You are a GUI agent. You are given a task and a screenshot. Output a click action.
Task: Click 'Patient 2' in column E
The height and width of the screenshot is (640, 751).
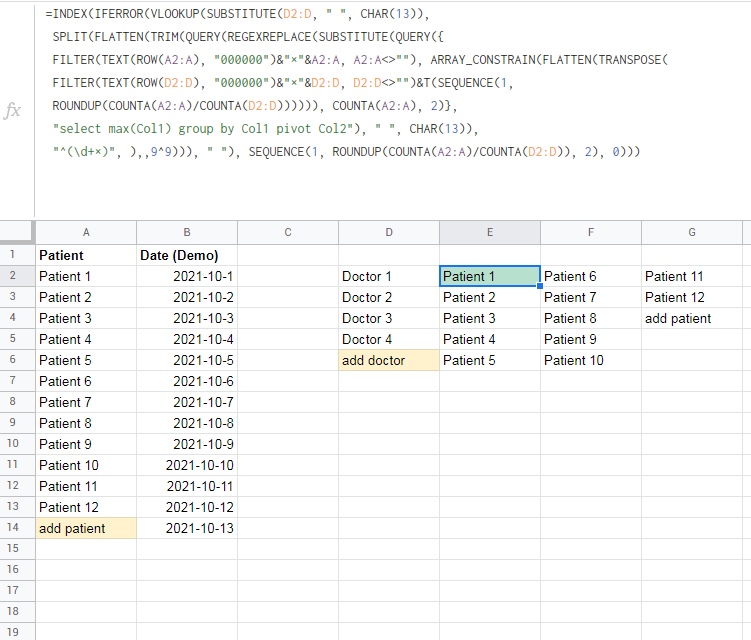coord(490,297)
